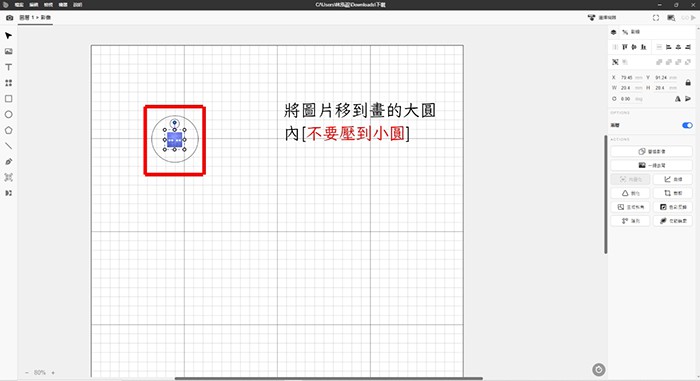Open the Edit (編輯) menu
The width and height of the screenshot is (700, 381).
33,4
